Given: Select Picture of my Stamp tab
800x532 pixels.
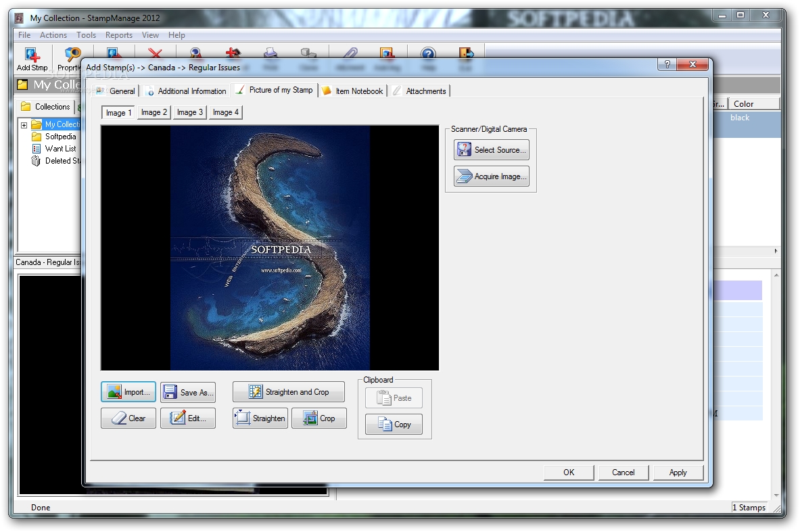Looking at the screenshot, I should (275, 90).
